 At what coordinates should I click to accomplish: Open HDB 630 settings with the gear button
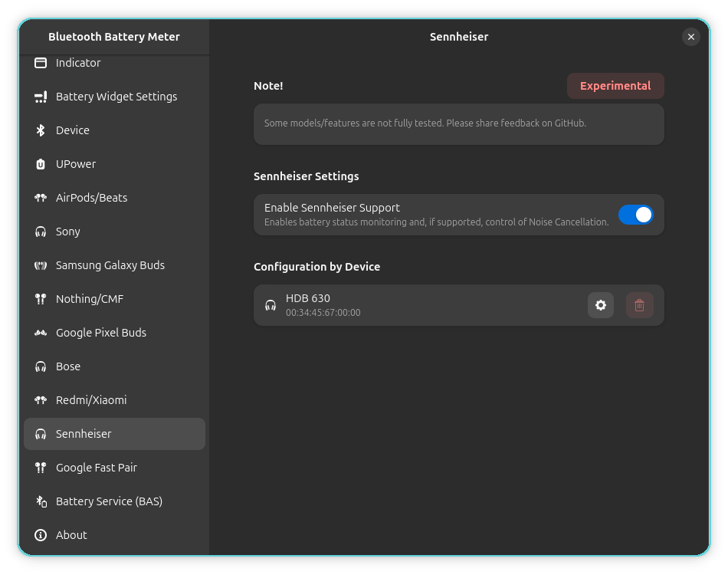click(x=600, y=305)
